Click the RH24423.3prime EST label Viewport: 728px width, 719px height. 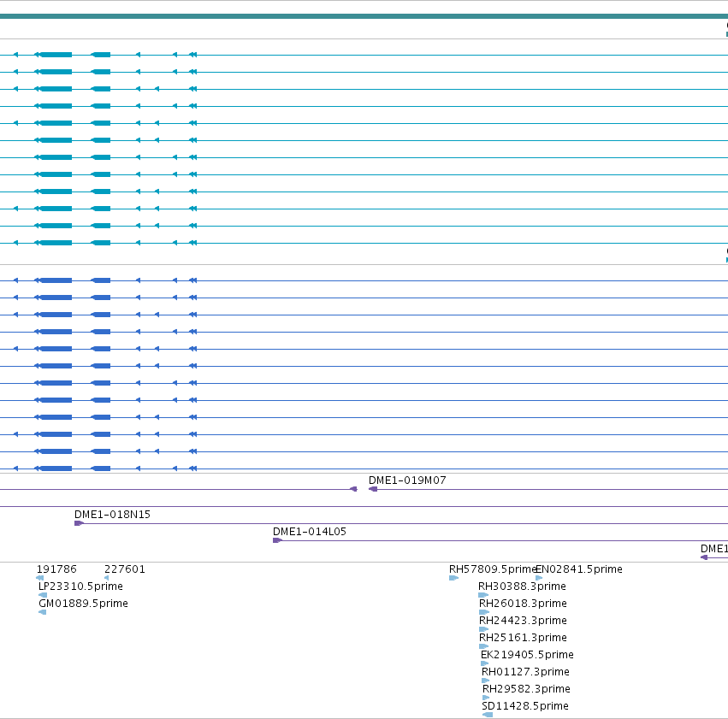[x=523, y=621]
